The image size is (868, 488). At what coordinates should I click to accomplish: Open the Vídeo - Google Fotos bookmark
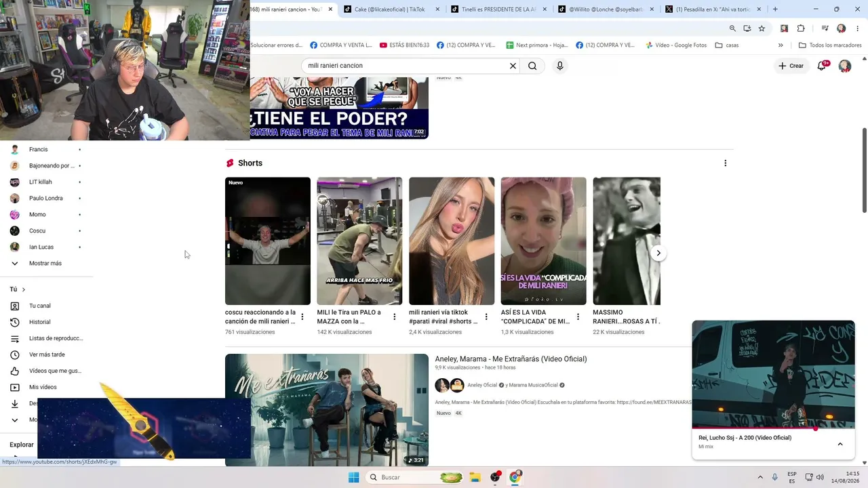(x=675, y=45)
